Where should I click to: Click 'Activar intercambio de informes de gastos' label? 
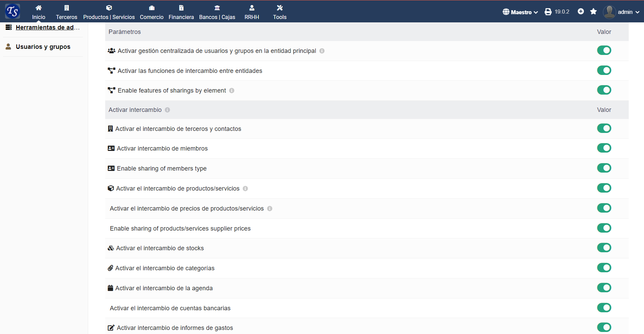(x=175, y=328)
